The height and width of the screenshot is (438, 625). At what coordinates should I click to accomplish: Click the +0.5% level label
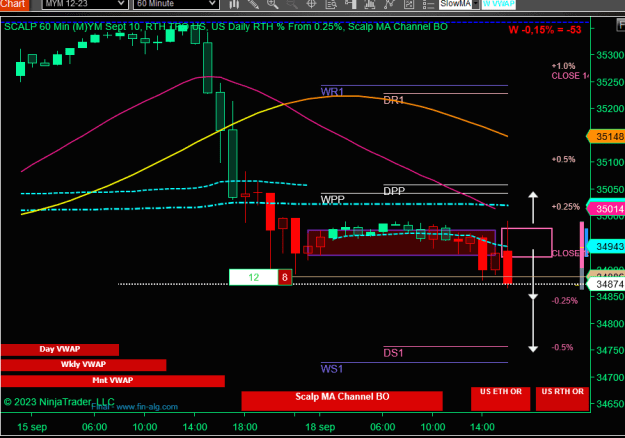563,159
